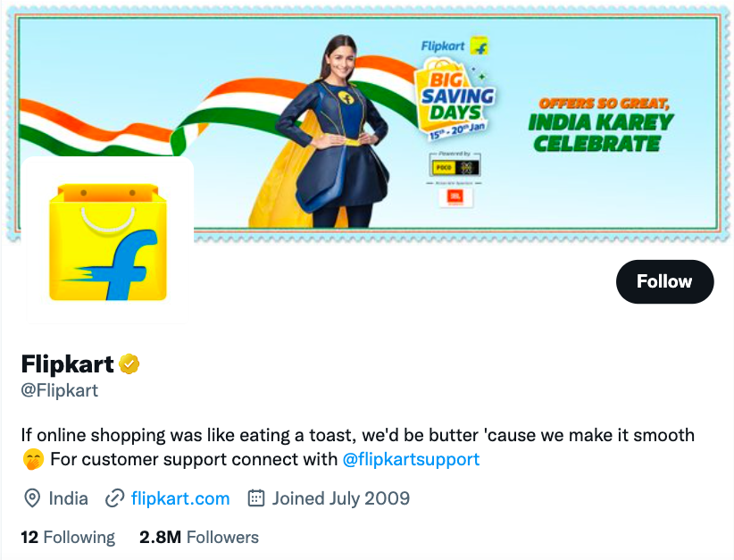The height and width of the screenshot is (560, 734).
Task: Open the @flipkartsupport mention link
Action: pyautogui.click(x=411, y=459)
